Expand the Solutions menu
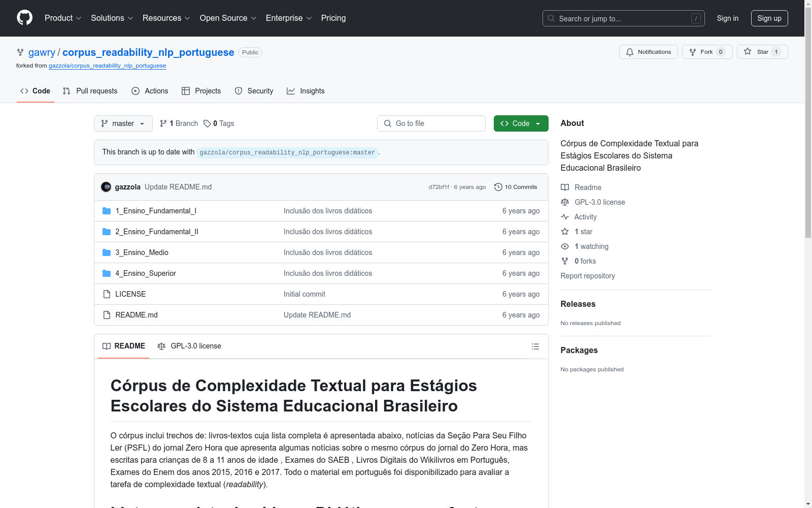The width and height of the screenshot is (812, 508). tap(112, 18)
